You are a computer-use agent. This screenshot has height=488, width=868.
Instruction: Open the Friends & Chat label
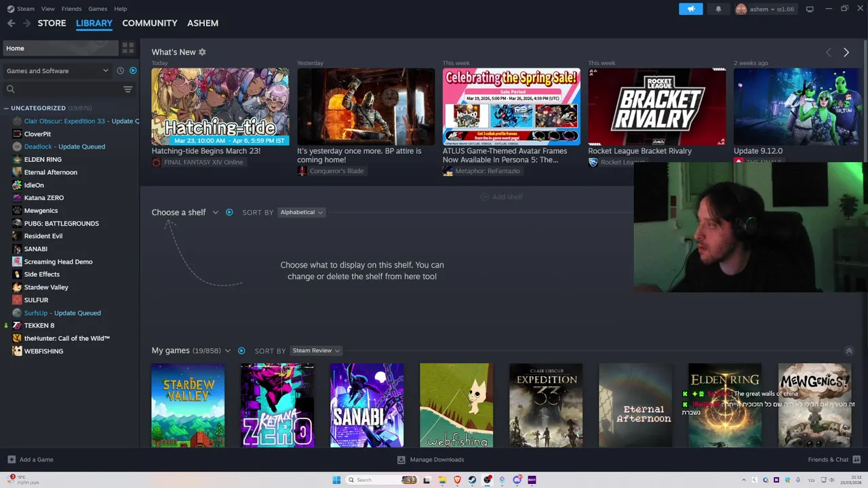click(828, 460)
